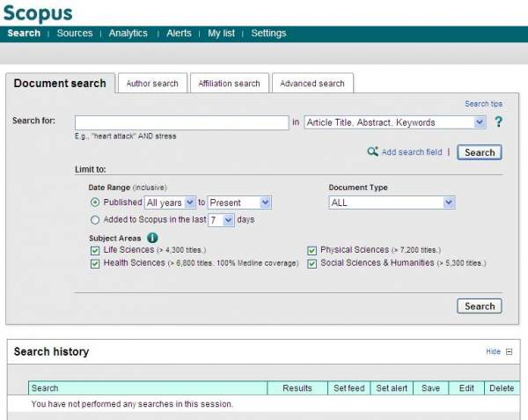Open the 7 days dropdown
The height and width of the screenshot is (420, 528).
[x=221, y=220]
